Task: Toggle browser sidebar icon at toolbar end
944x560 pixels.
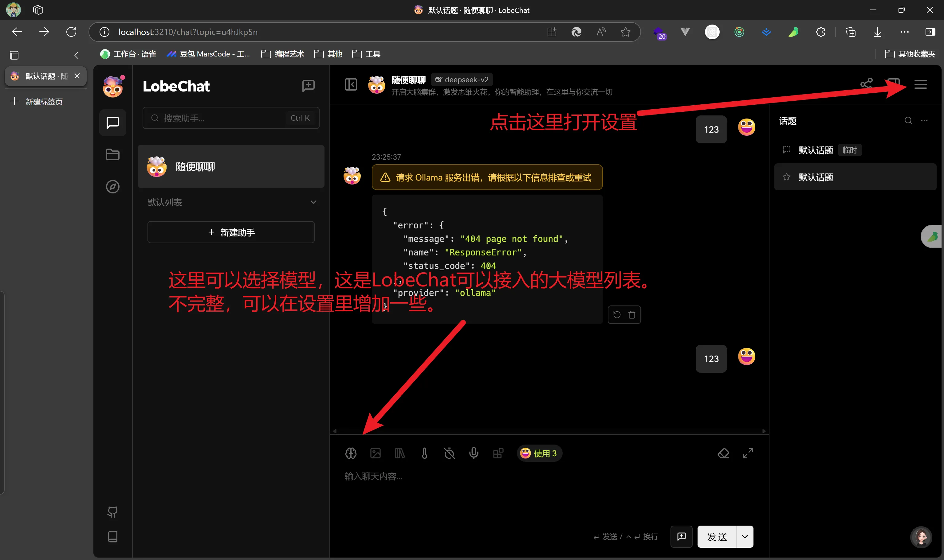Action: [x=930, y=32]
